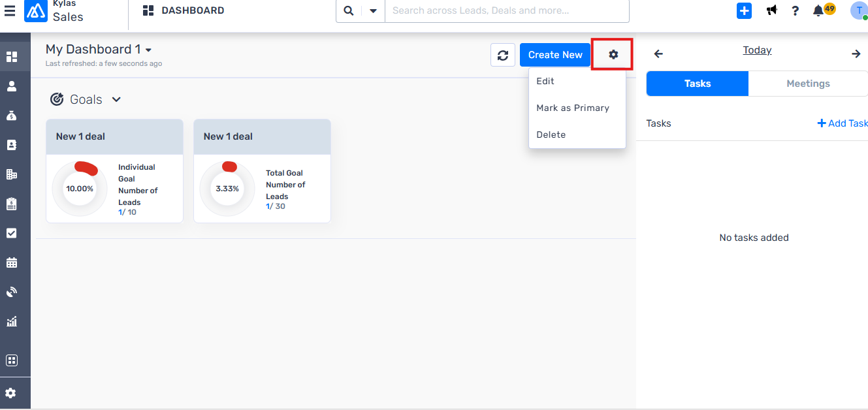
Task: Open the user profile avatar T
Action: pos(859,10)
